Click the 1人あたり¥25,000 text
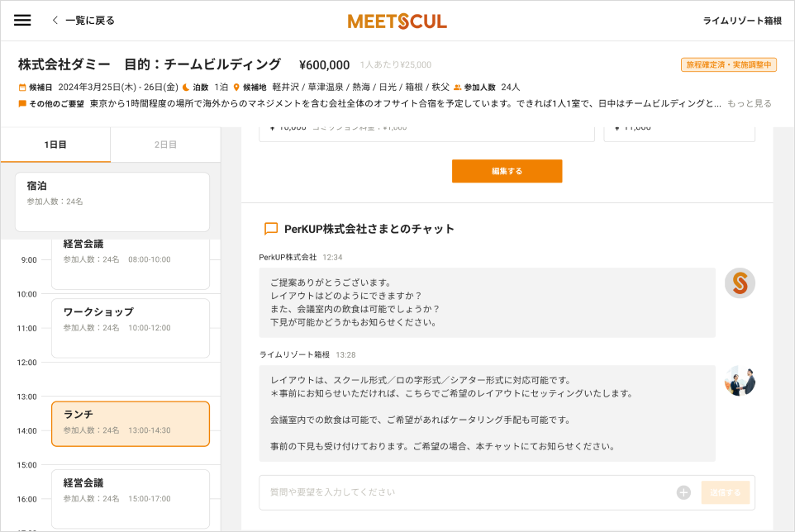This screenshot has height=532, width=795. coord(396,65)
